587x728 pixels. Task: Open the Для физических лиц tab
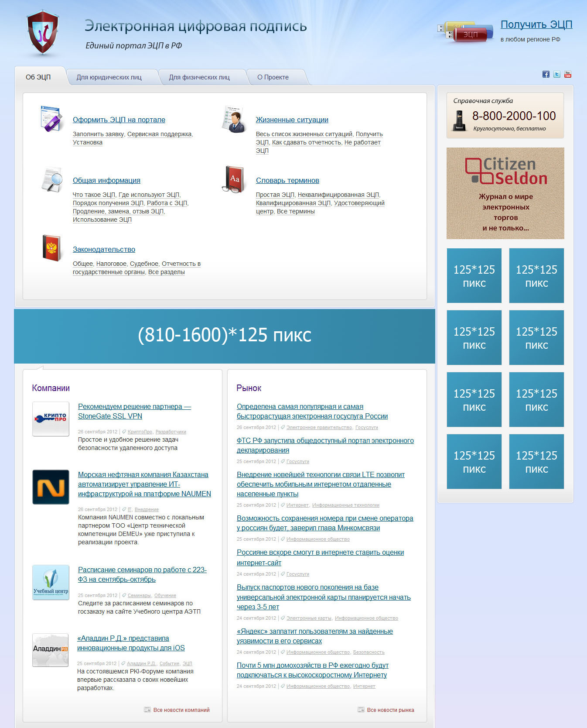pyautogui.click(x=199, y=77)
